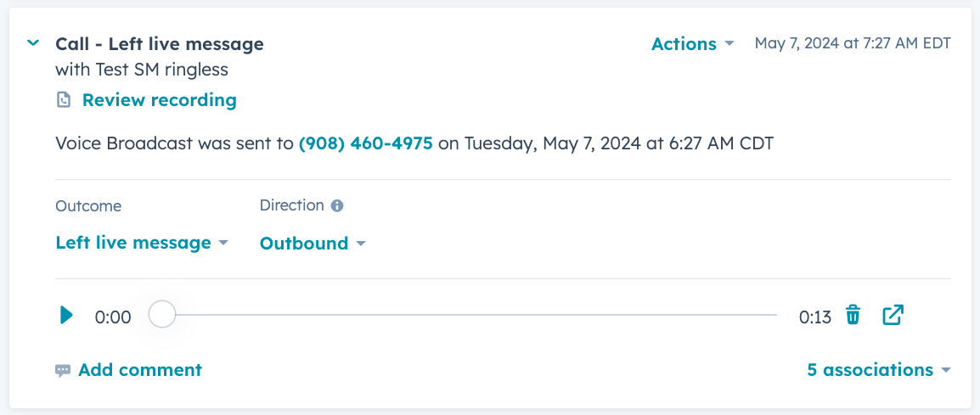
Task: Delete the recording with trash icon
Action: pos(853,314)
